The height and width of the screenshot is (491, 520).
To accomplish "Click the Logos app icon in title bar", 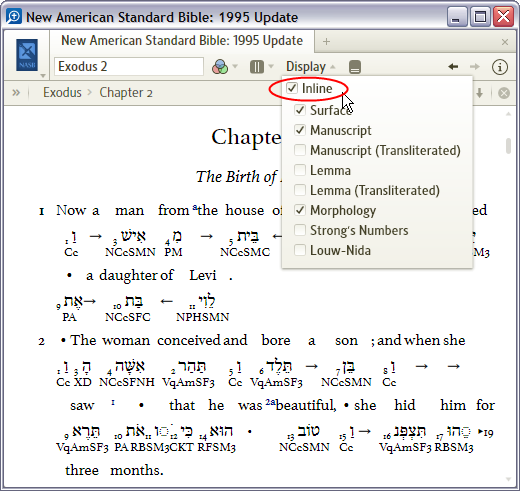I will (x=14, y=16).
